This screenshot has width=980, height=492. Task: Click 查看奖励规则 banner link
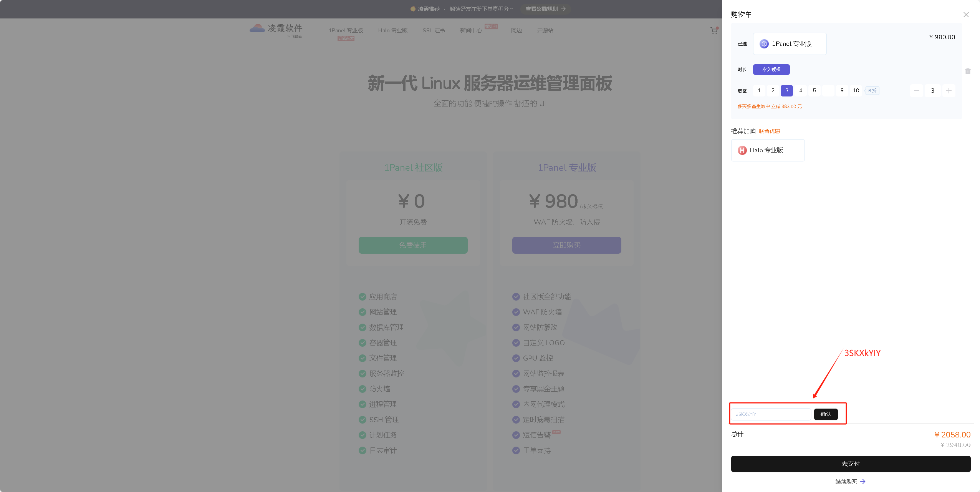(545, 9)
